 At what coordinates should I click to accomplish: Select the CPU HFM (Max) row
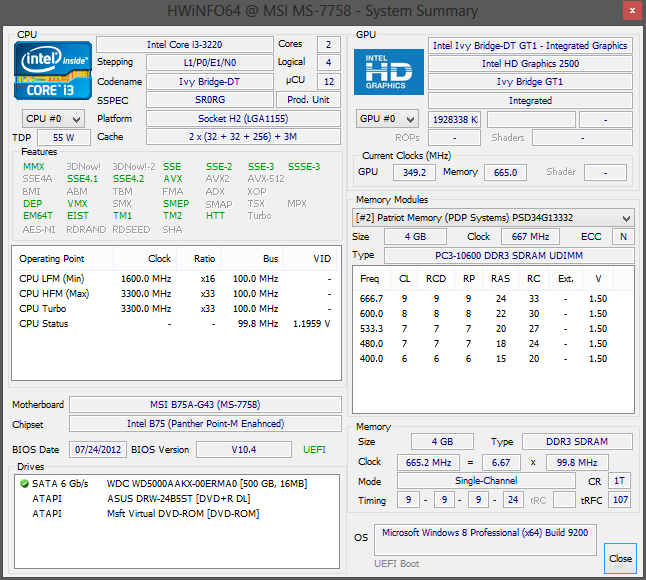[175, 294]
